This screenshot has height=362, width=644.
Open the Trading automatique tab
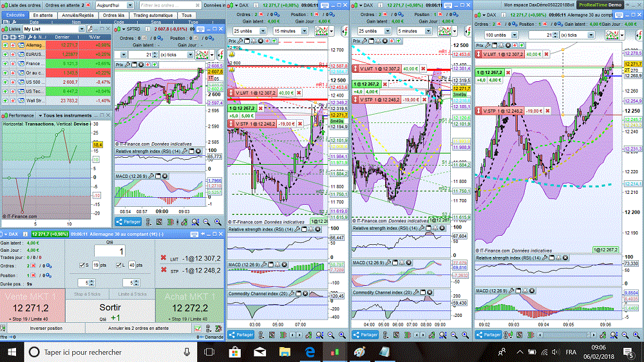click(x=153, y=15)
